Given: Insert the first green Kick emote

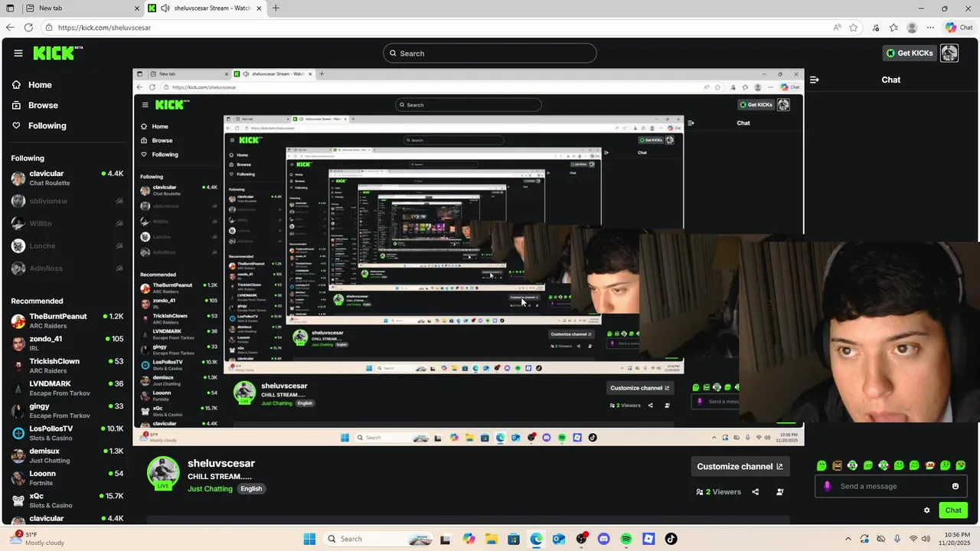Looking at the screenshot, I should tap(822, 465).
